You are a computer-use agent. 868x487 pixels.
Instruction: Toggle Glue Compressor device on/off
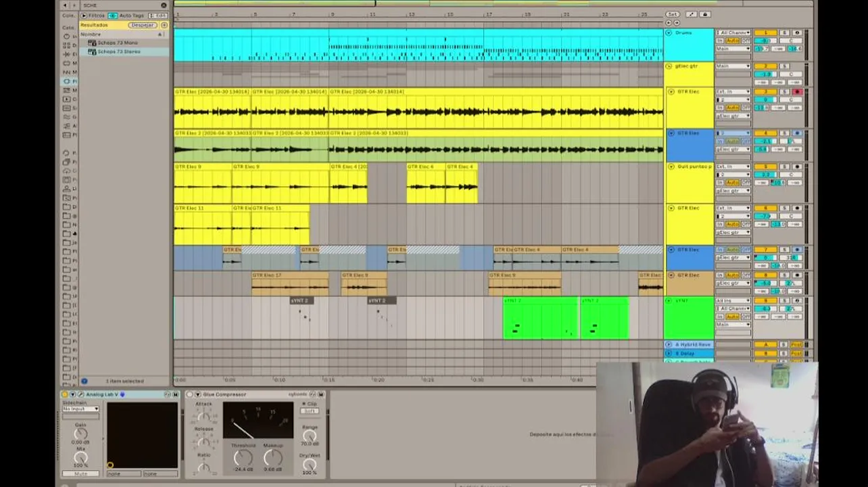(189, 394)
